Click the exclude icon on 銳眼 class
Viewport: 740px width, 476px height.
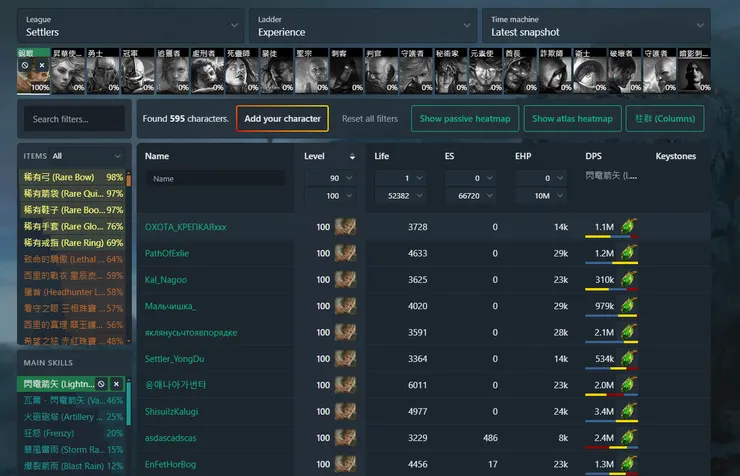[x=25, y=65]
